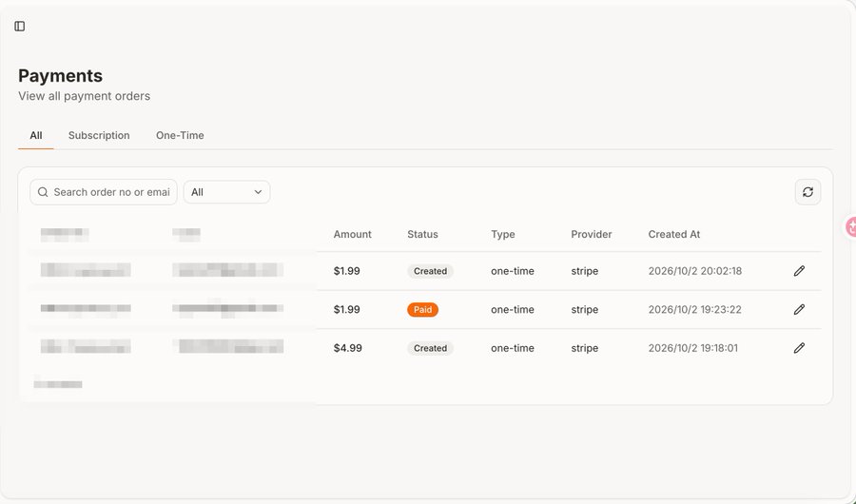Click the View all payment orders subtitle

point(84,96)
